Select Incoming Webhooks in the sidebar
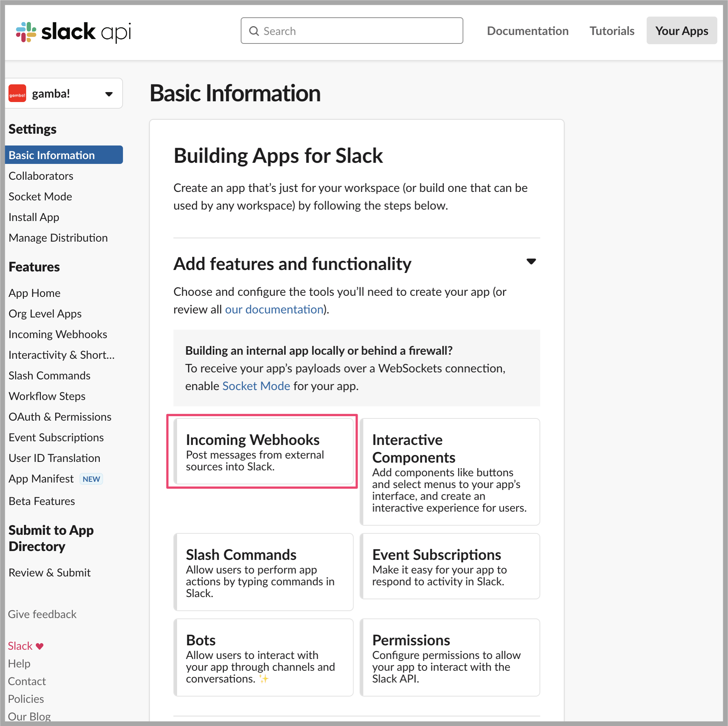 [58, 334]
